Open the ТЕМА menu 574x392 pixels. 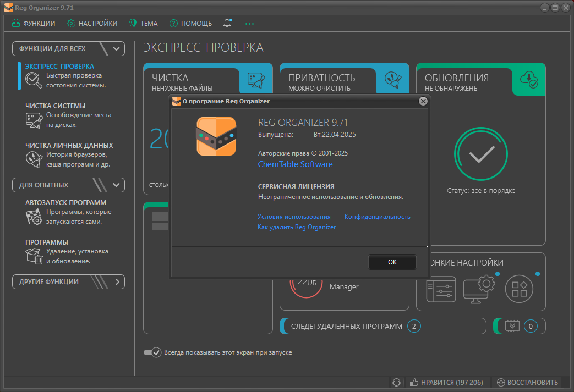143,24
